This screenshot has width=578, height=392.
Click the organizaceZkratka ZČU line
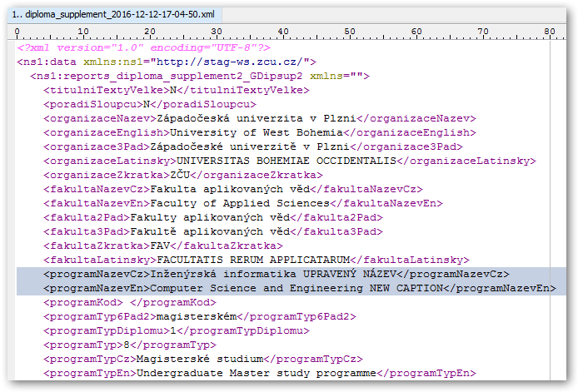pos(183,175)
